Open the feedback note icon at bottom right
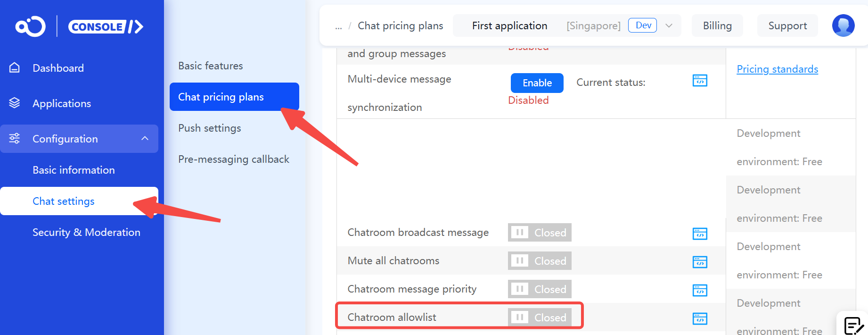 coord(853,326)
